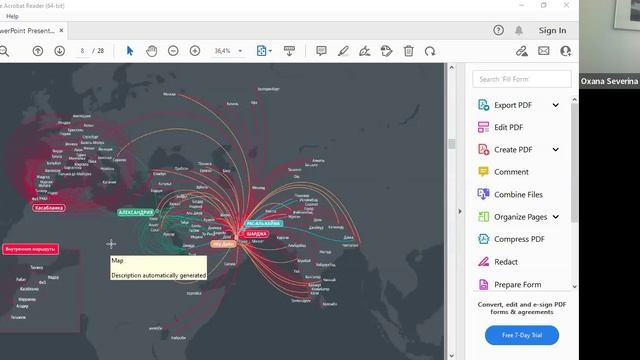Click the Search 'Fill Form' field
640x360 pixels.
click(x=522, y=79)
